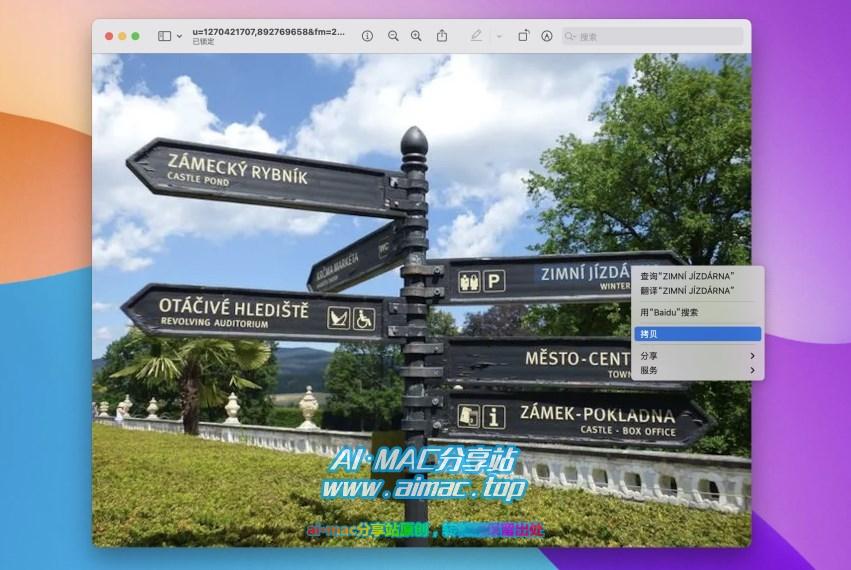The width and height of the screenshot is (851, 570).
Task: Click the "ZÁMEK-POKLADNA" sign text
Action: 598,414
